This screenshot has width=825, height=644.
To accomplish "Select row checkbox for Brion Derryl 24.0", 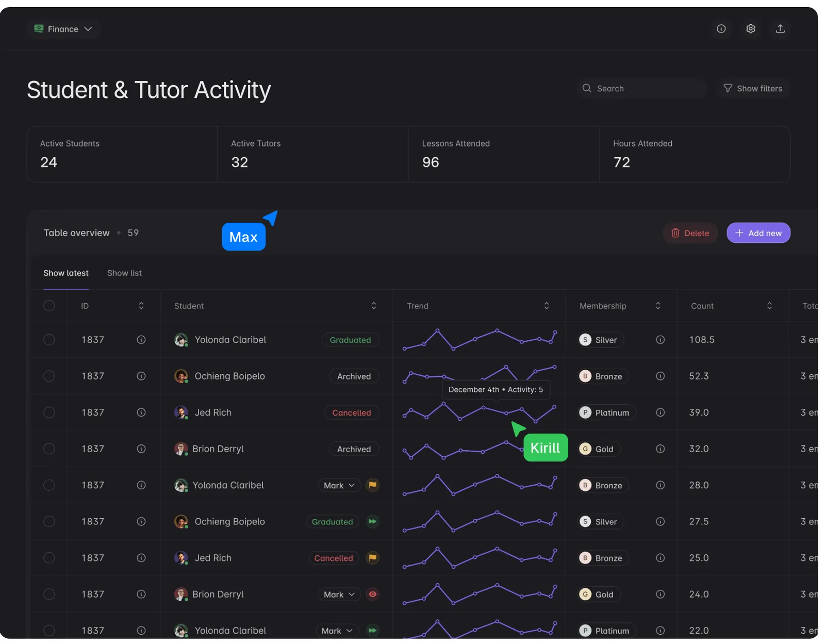I will pos(49,594).
